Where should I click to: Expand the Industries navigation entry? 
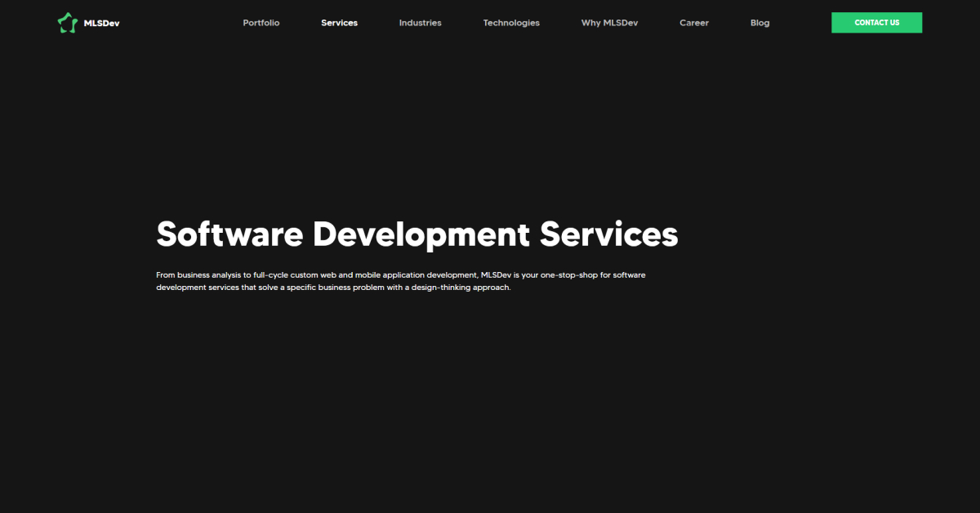(x=420, y=23)
